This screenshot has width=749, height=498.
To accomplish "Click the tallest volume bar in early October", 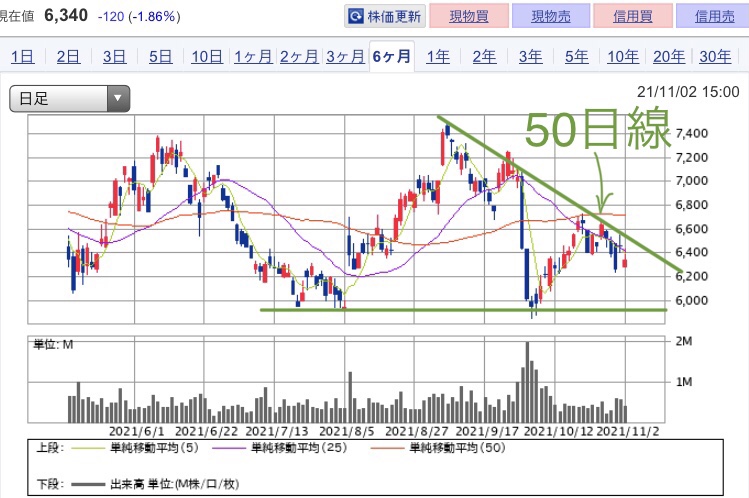I will 527,382.
